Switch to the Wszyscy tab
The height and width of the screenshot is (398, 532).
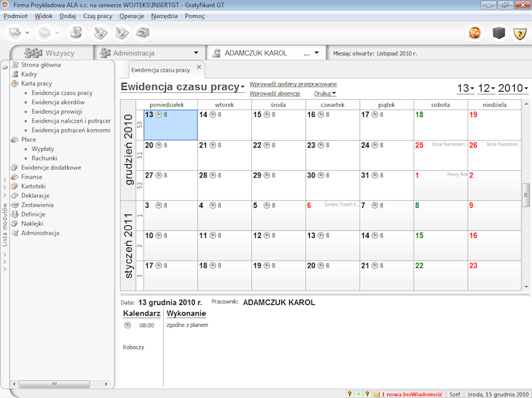[x=60, y=52]
